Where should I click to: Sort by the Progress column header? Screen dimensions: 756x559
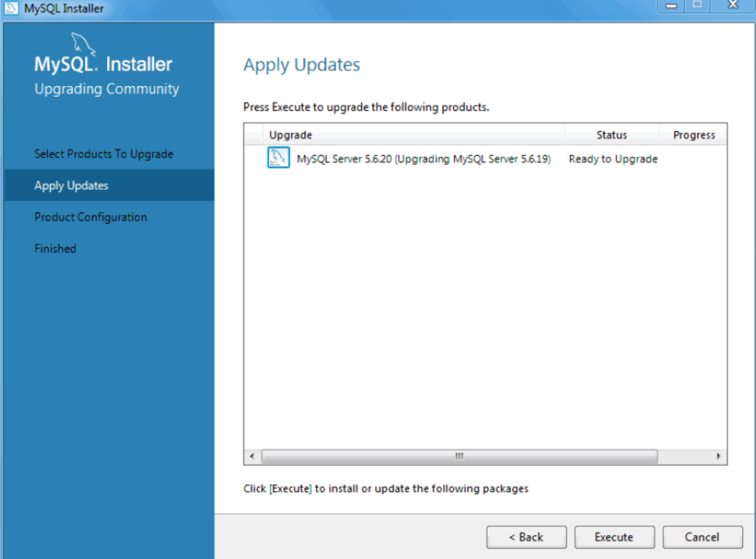coord(693,135)
